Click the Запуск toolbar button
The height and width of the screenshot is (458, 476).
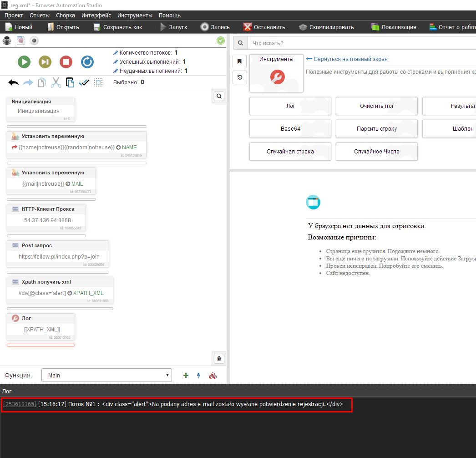click(x=174, y=27)
